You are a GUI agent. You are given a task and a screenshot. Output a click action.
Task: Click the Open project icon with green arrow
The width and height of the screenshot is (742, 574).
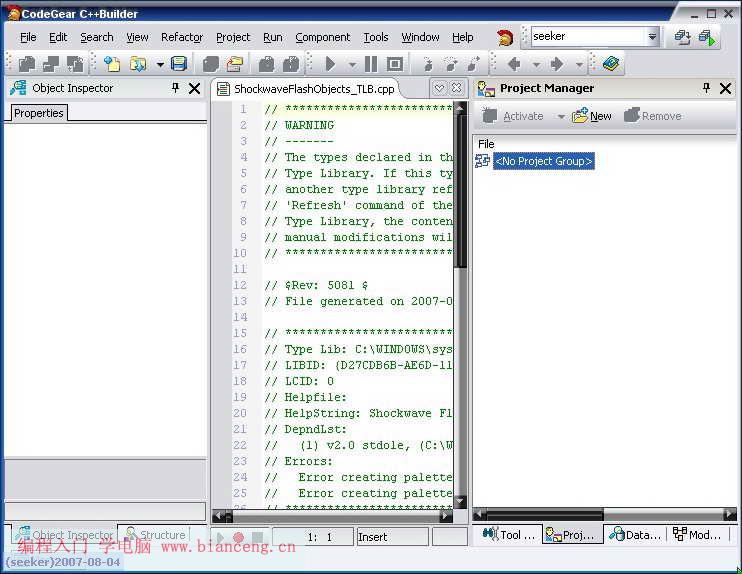(x=138, y=64)
